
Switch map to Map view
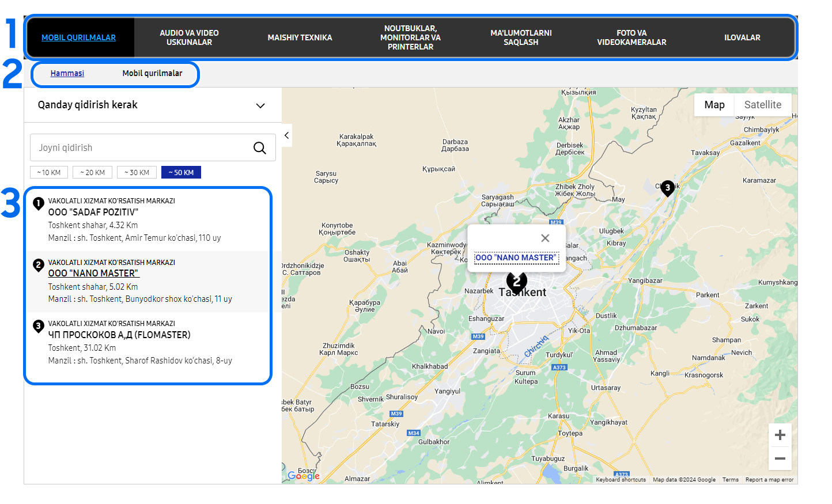point(714,105)
